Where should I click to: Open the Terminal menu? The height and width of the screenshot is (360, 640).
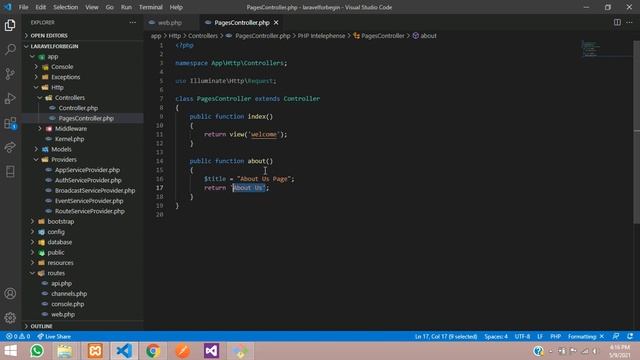point(151,7)
